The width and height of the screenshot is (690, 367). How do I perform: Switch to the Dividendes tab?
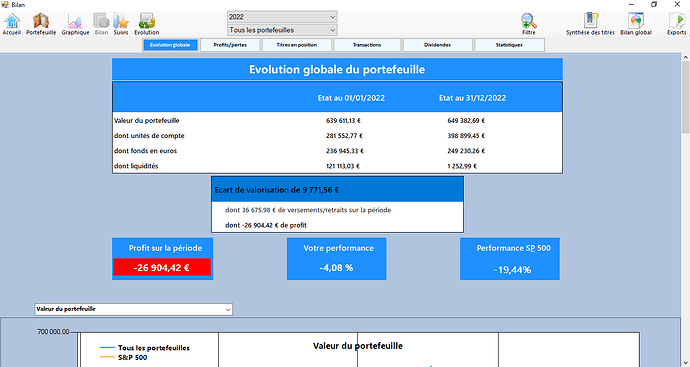pyautogui.click(x=437, y=45)
